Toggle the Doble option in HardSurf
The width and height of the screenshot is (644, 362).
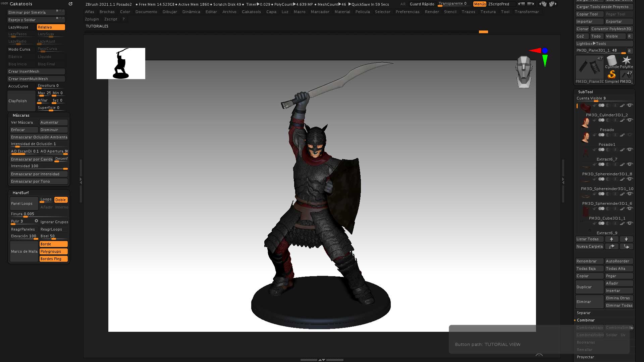pyautogui.click(x=61, y=200)
